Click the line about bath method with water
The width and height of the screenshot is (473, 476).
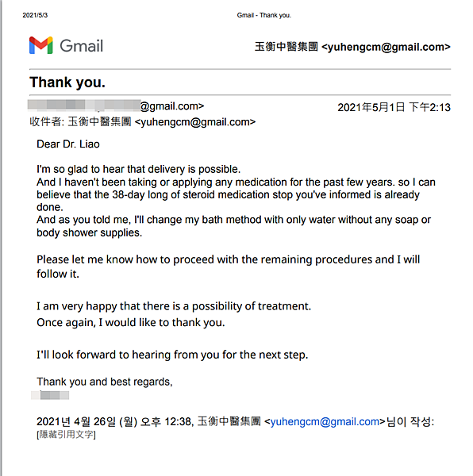pyautogui.click(x=233, y=226)
